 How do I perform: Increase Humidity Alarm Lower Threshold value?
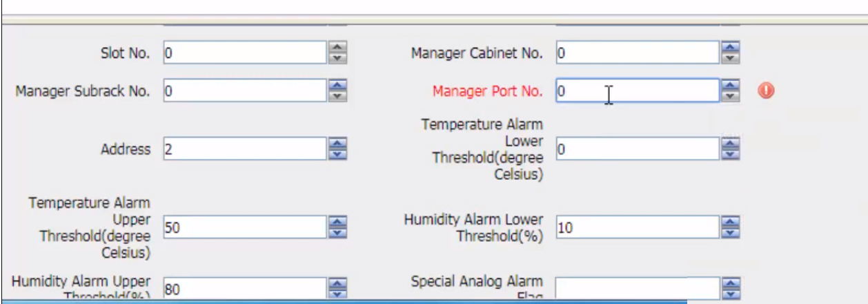click(730, 222)
